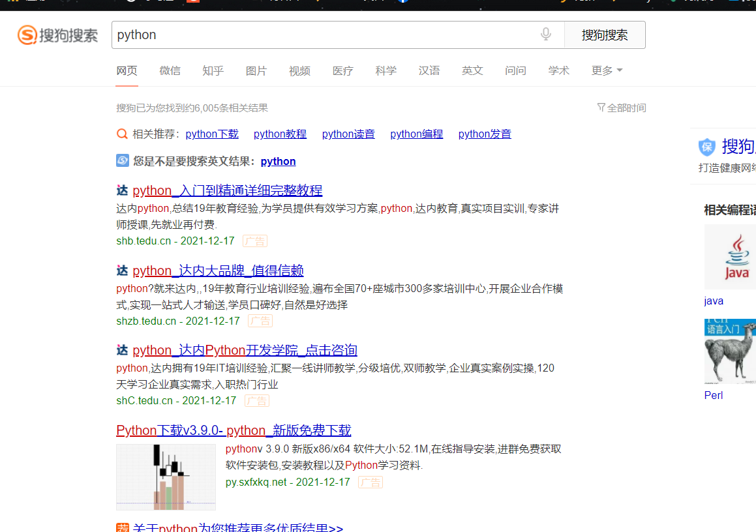
Task: Click the 搜狗搜索 search button
Action: [605, 35]
